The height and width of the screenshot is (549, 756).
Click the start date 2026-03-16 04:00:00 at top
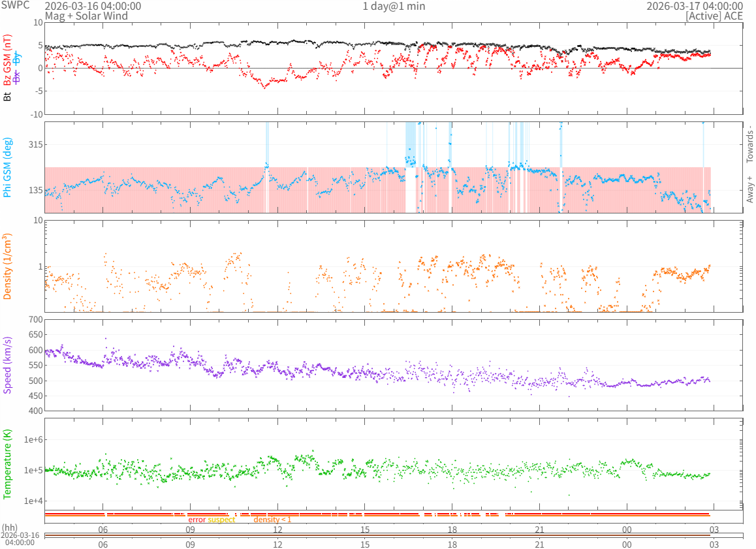[x=93, y=6]
